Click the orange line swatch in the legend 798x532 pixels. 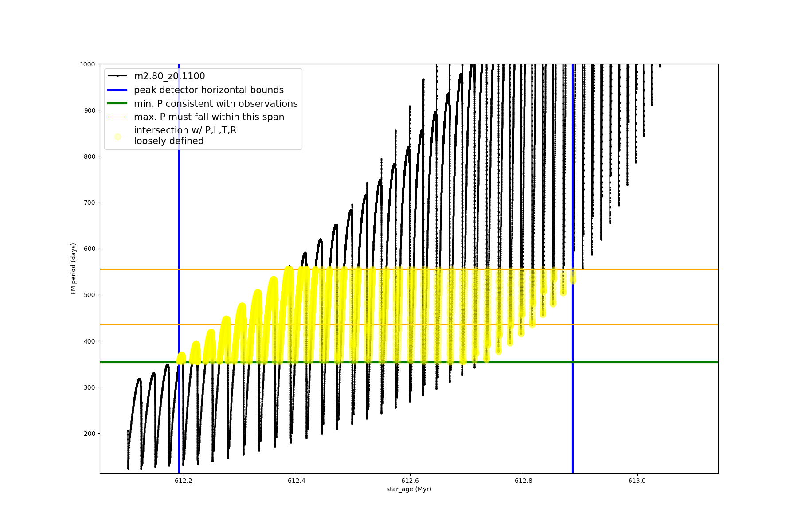point(117,117)
